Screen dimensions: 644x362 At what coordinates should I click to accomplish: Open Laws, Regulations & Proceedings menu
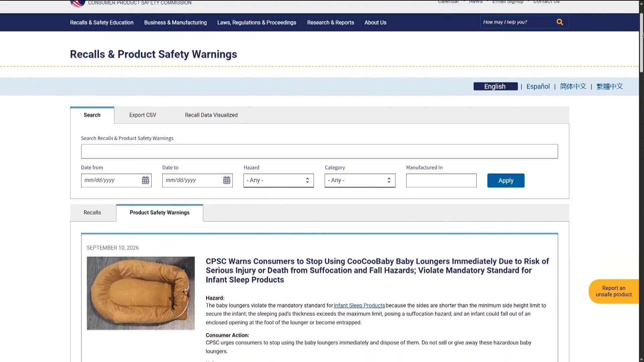(257, 22)
